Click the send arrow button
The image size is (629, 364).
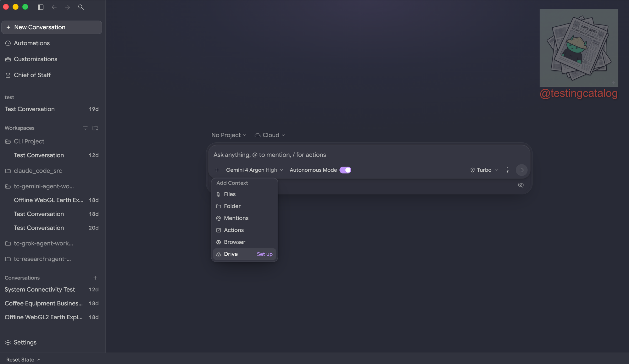coord(521,170)
